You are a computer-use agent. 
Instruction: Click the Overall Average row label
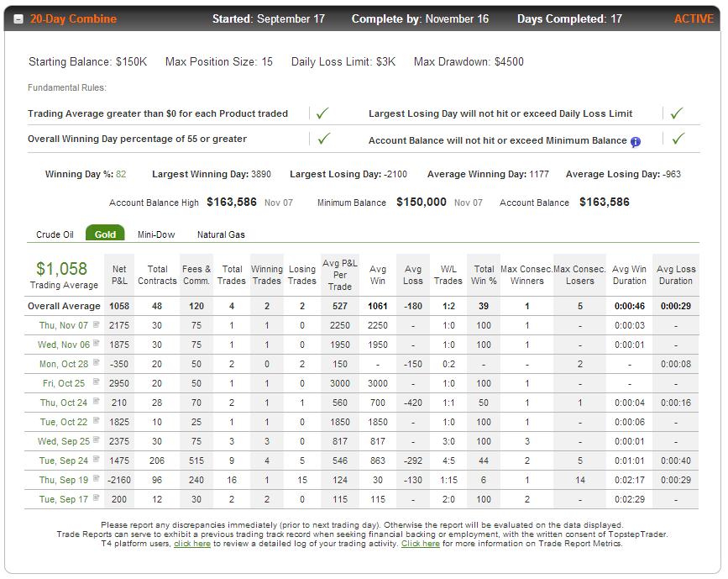(64, 306)
